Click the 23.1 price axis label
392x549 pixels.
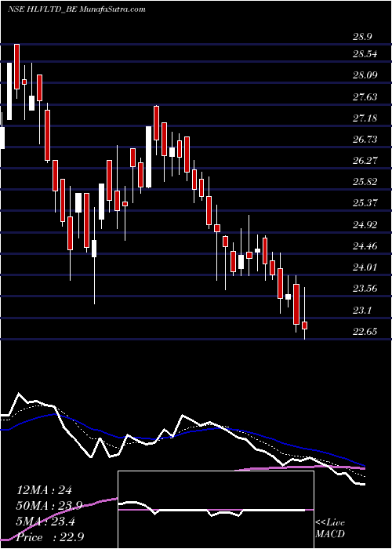click(362, 311)
